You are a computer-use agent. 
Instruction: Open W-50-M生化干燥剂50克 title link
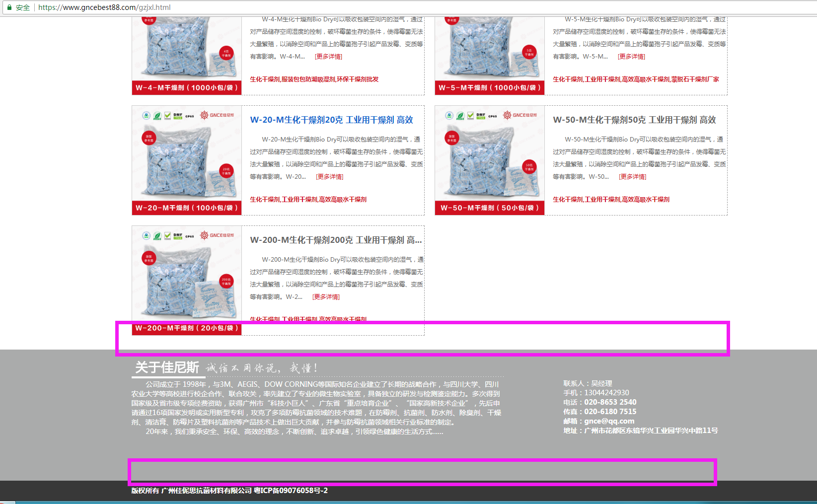[634, 120]
